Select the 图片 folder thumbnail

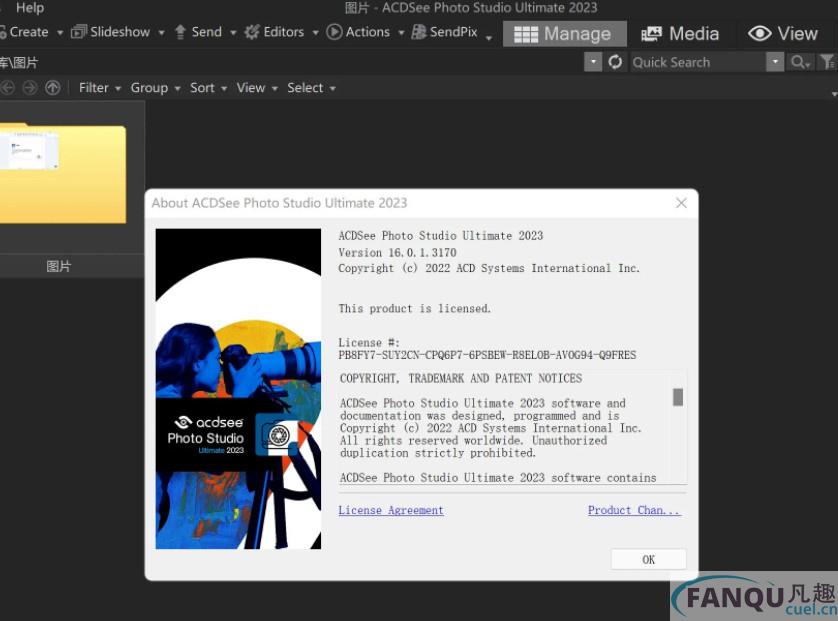click(x=63, y=173)
